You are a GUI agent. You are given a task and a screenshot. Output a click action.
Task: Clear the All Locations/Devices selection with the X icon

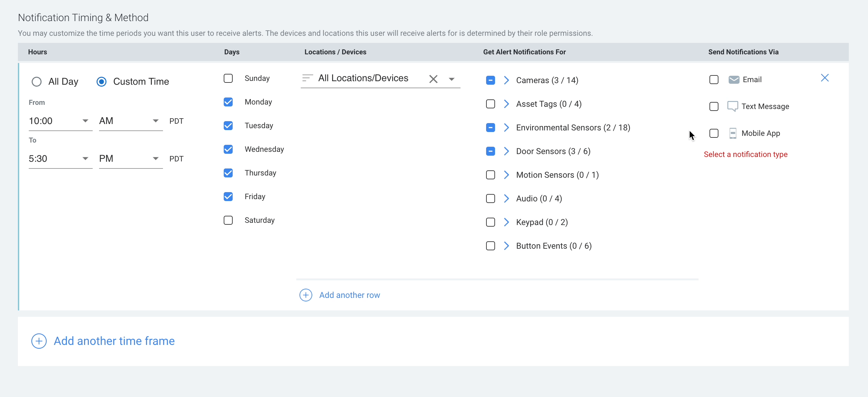(433, 79)
